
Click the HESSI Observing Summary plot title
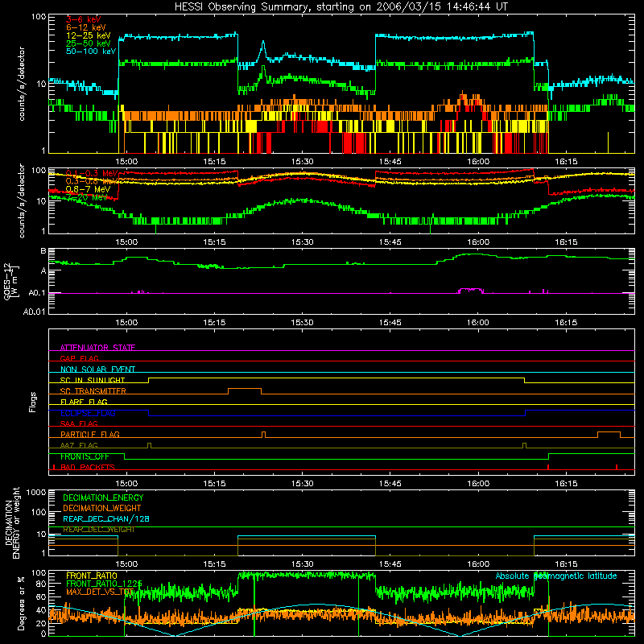click(x=341, y=7)
